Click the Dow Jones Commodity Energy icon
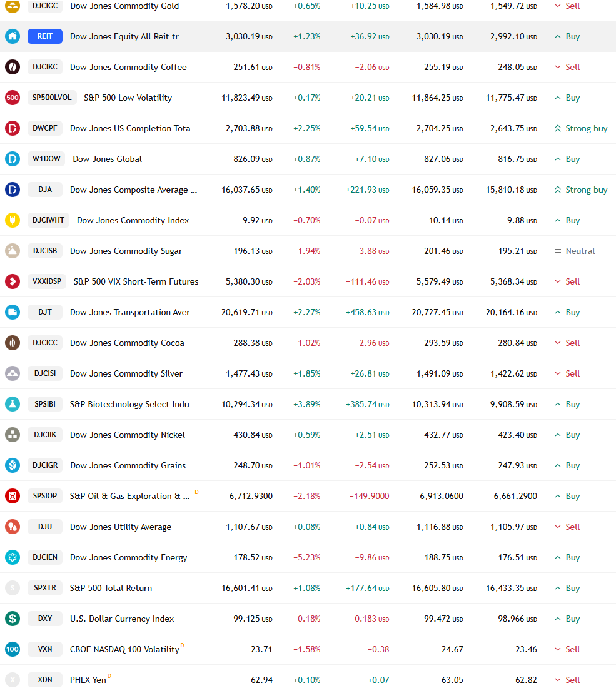Screen dimensions: 616x688 [13, 557]
